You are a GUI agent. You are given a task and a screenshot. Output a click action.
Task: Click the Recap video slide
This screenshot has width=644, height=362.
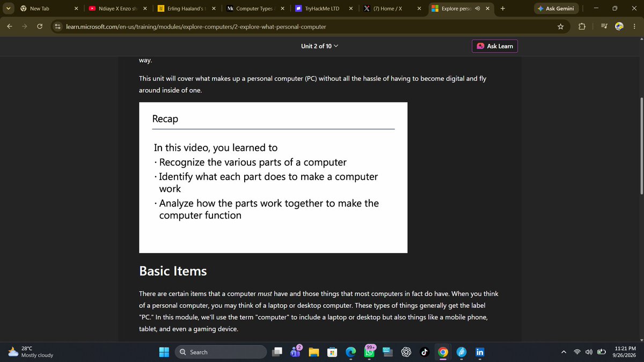point(273,178)
